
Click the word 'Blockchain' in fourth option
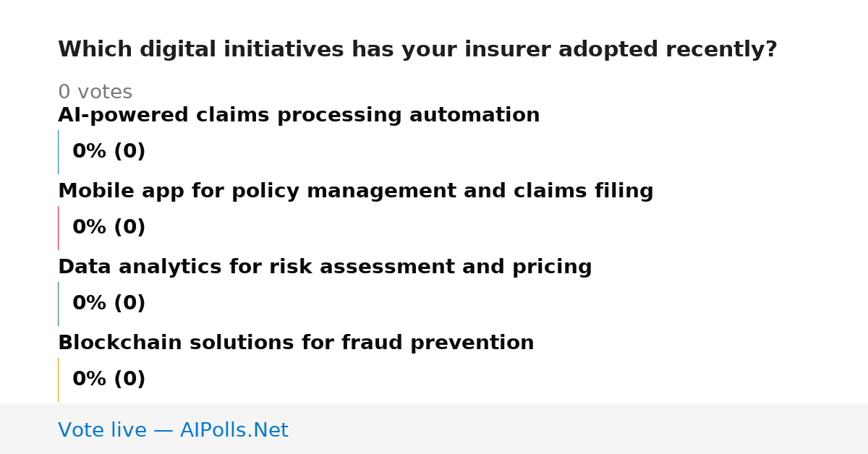pyautogui.click(x=121, y=343)
